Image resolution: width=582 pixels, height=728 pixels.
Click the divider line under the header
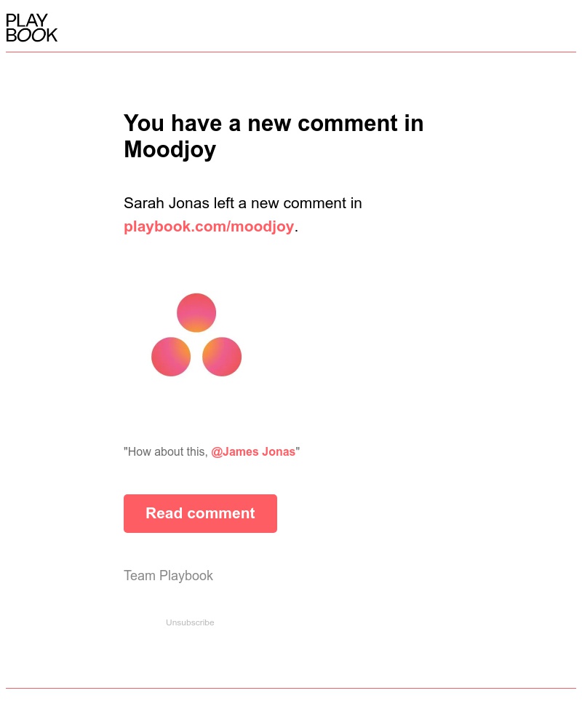tap(291, 52)
